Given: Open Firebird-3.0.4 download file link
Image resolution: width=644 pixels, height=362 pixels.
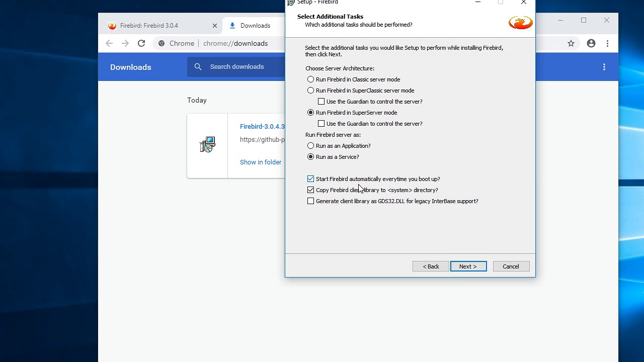Looking at the screenshot, I should [262, 127].
